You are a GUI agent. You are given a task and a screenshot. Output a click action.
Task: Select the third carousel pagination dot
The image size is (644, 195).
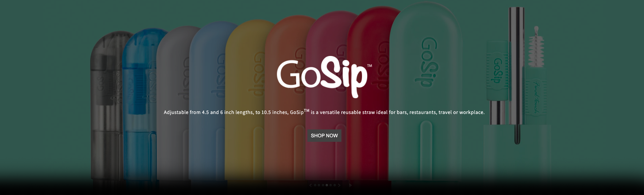tap(323, 185)
